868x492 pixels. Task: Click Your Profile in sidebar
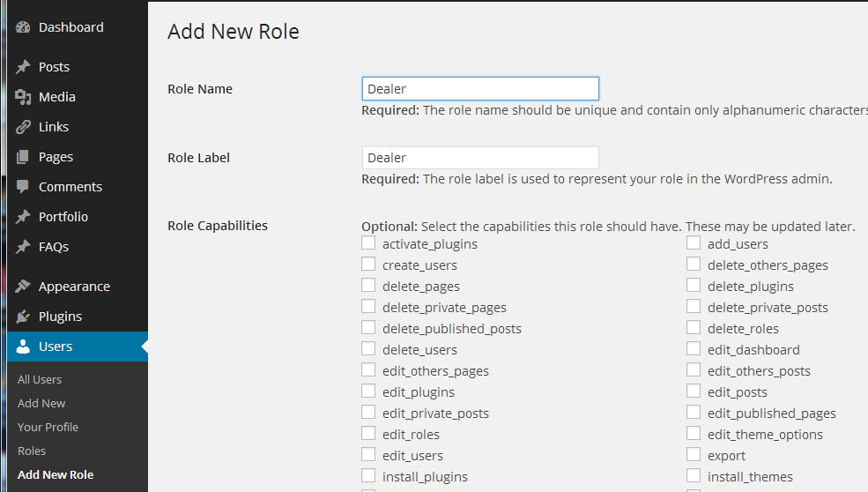tap(48, 427)
